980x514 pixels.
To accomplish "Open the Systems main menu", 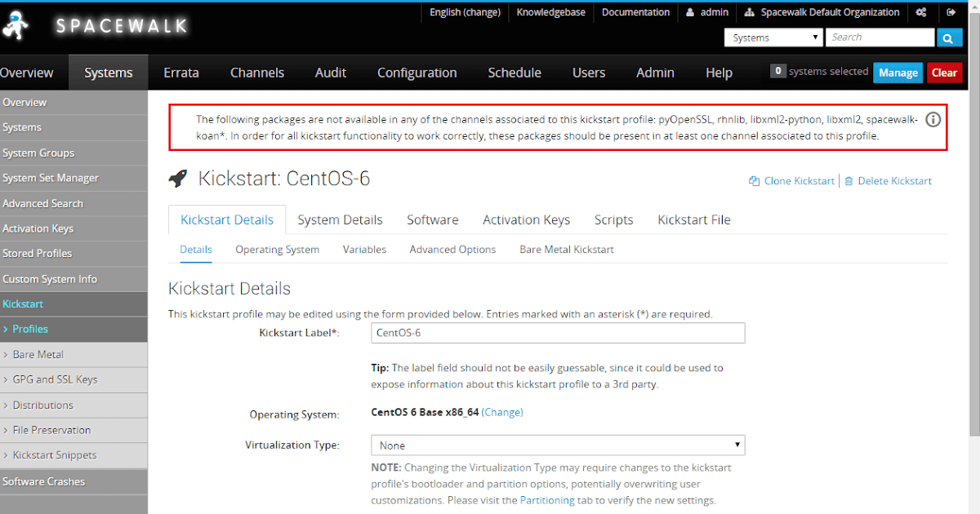I will [x=109, y=73].
